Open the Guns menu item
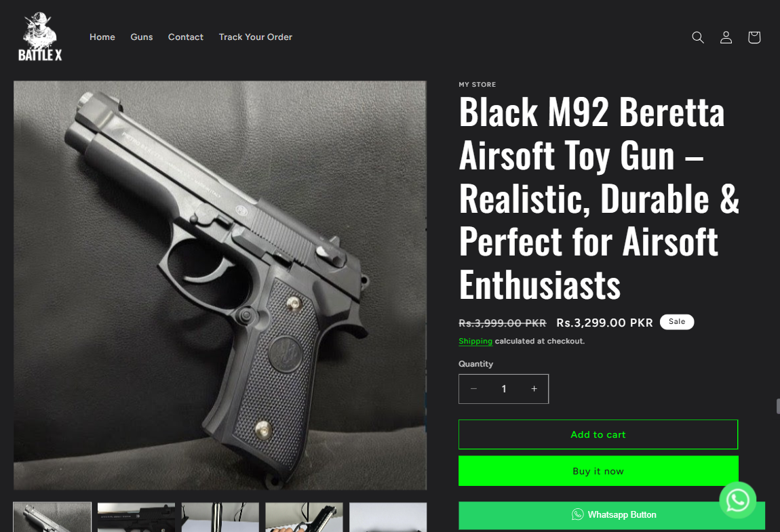This screenshot has width=780, height=532. click(142, 37)
